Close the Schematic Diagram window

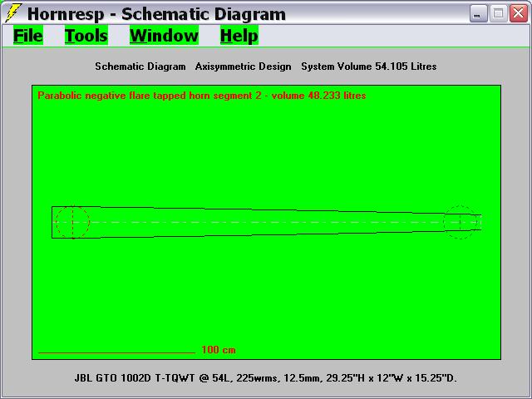(x=519, y=14)
